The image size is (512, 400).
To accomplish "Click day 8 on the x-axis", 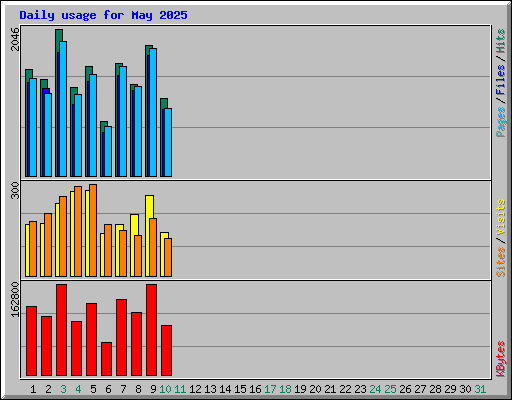I will (x=138, y=389).
